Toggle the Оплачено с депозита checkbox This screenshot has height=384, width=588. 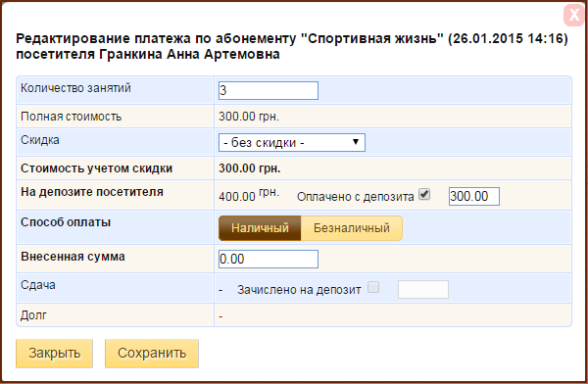pyautogui.click(x=424, y=194)
